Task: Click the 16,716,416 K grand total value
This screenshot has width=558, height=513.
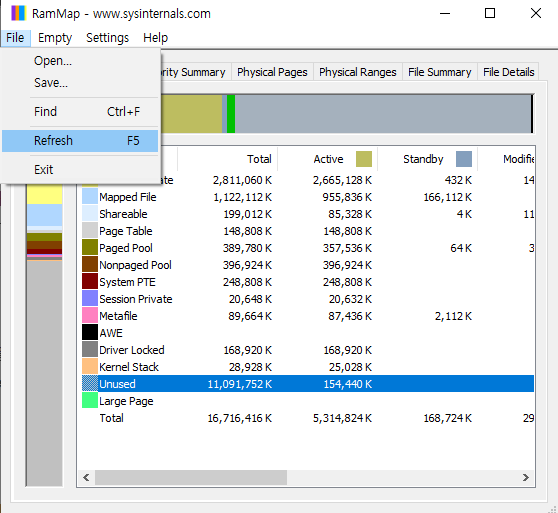Action: click(239, 418)
